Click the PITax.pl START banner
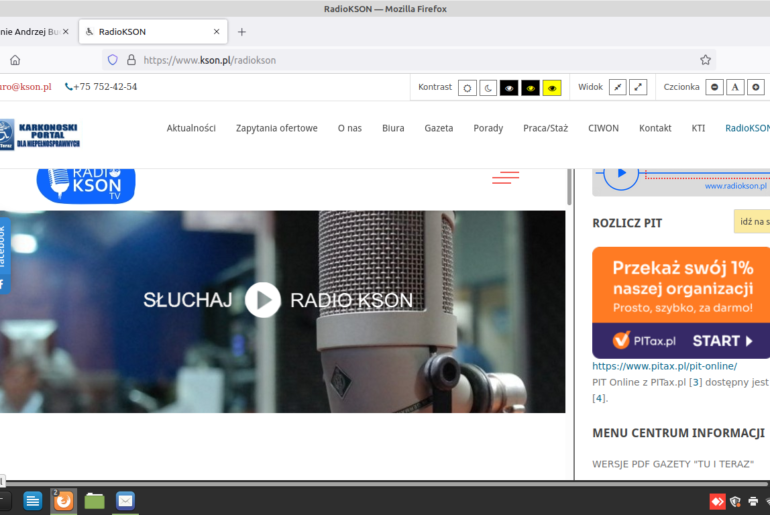Viewport: 770px width, 515px height. click(681, 303)
